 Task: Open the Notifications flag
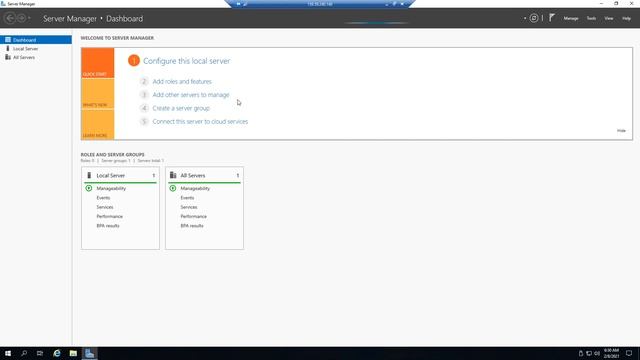(552, 18)
